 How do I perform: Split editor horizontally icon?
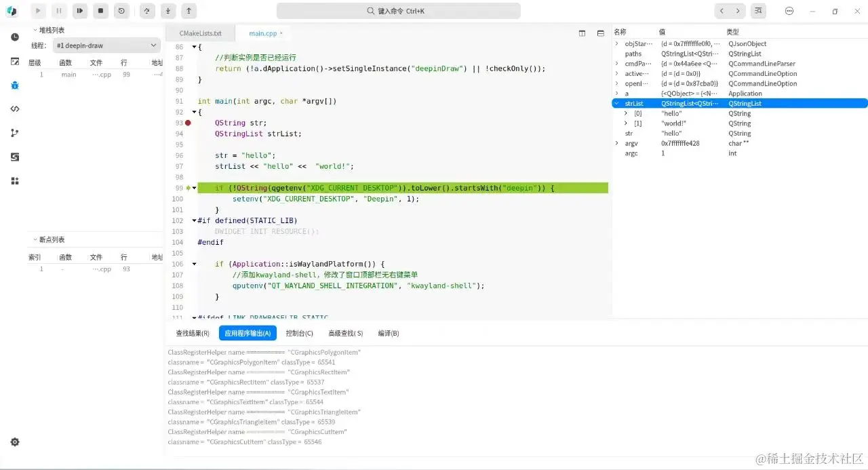[x=600, y=33]
